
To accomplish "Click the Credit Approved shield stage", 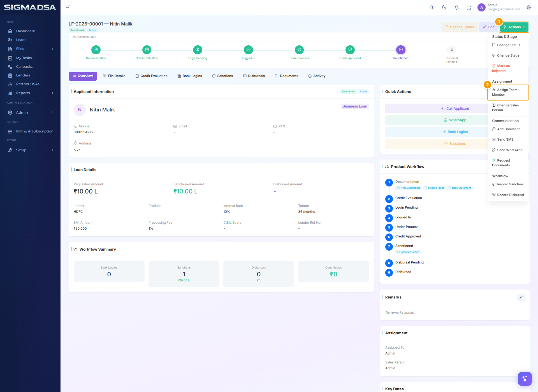I will pyautogui.click(x=350, y=50).
